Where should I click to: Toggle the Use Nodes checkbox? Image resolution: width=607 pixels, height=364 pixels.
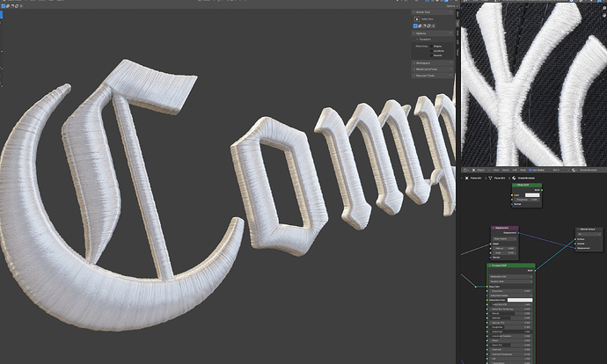[530, 171]
